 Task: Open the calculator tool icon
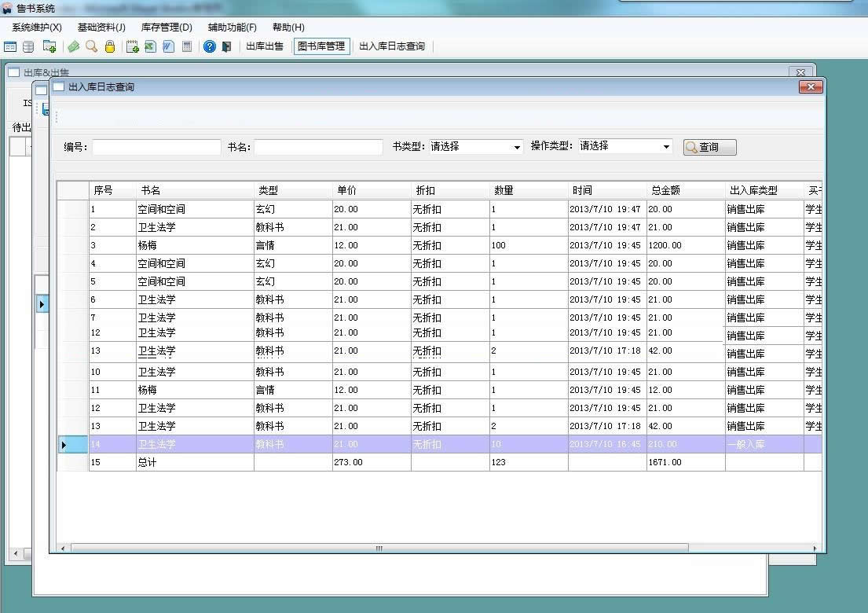(x=187, y=46)
